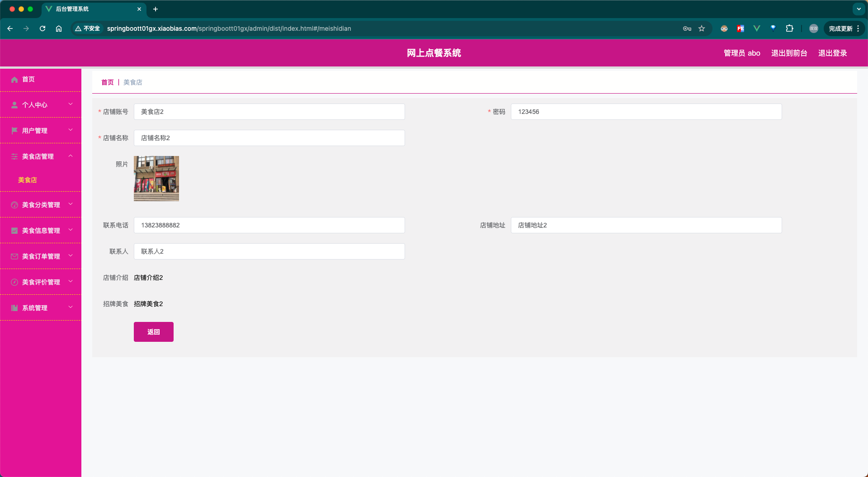Screen dimensions: 868x477
Task: Click the browser address bar URL
Action: pyautogui.click(x=229, y=28)
